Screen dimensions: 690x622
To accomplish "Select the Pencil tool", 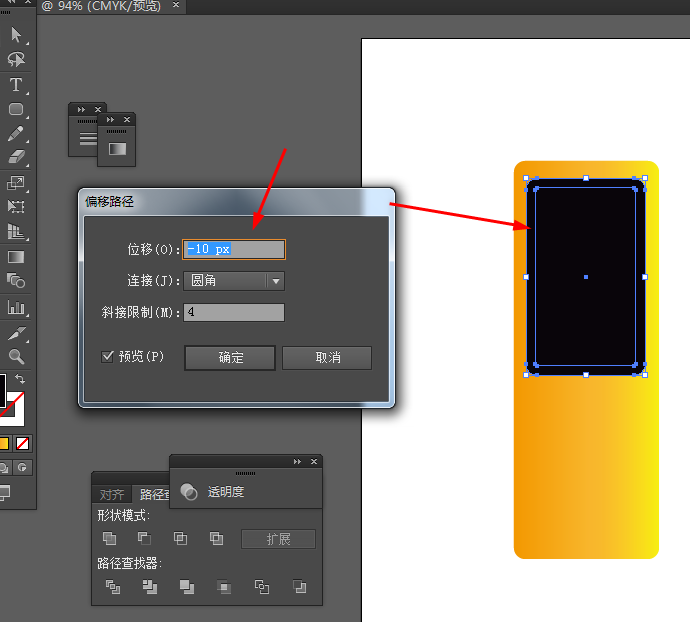I will (16, 134).
